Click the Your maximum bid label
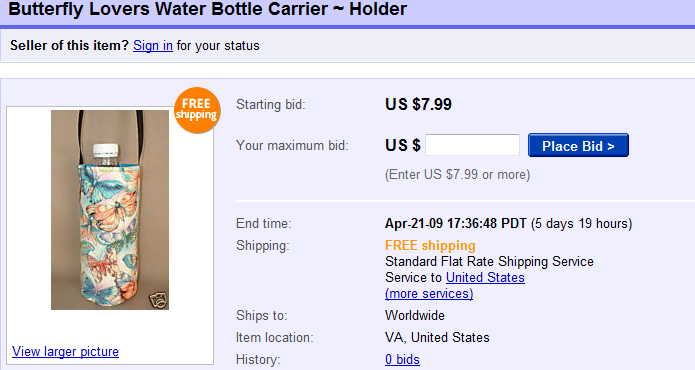Viewport: 695px width, 370px height. click(x=292, y=145)
